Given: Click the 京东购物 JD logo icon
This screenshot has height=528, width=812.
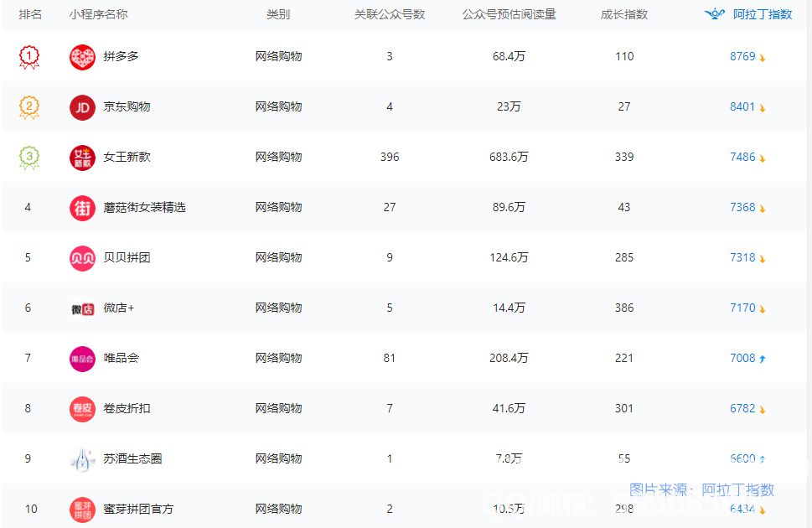Looking at the screenshot, I should 82,107.
